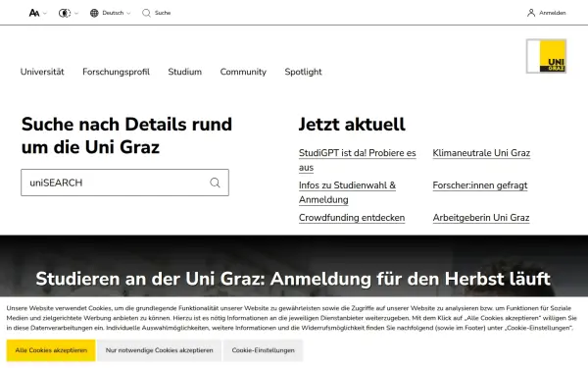Click the Suche nach Details heading
Viewport: 588px width, 368px height.
coord(126,135)
